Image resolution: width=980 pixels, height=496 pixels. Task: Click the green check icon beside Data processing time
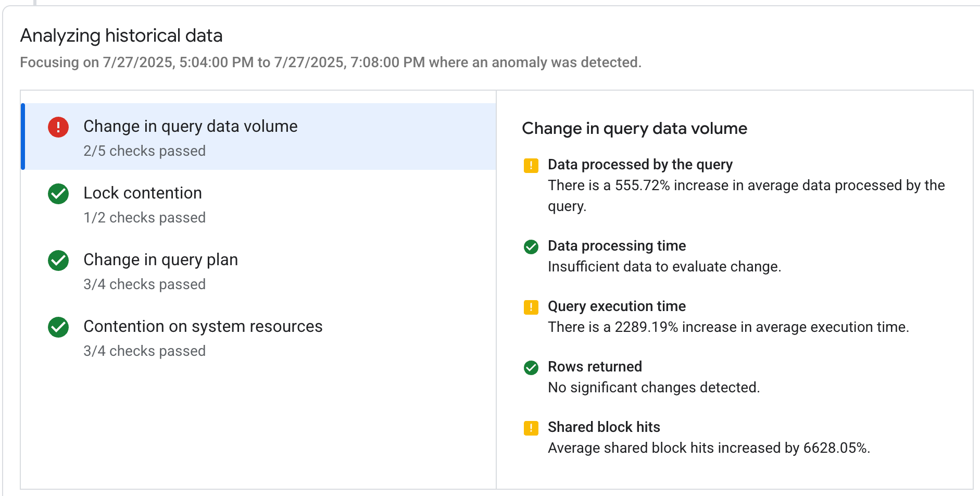click(x=531, y=246)
